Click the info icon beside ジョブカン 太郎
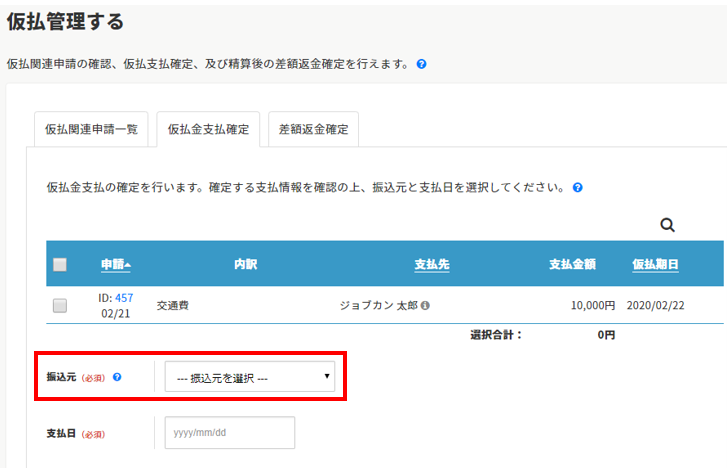The width and height of the screenshot is (727, 468). (x=425, y=306)
